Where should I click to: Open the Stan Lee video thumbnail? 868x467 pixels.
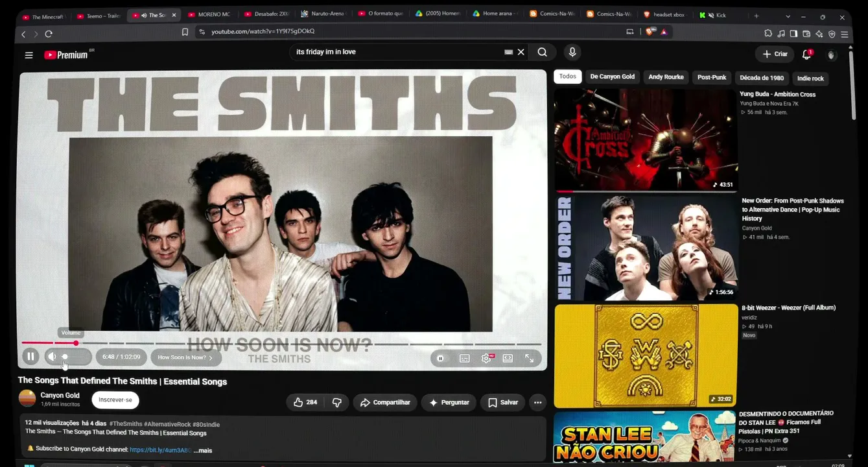pyautogui.click(x=646, y=437)
